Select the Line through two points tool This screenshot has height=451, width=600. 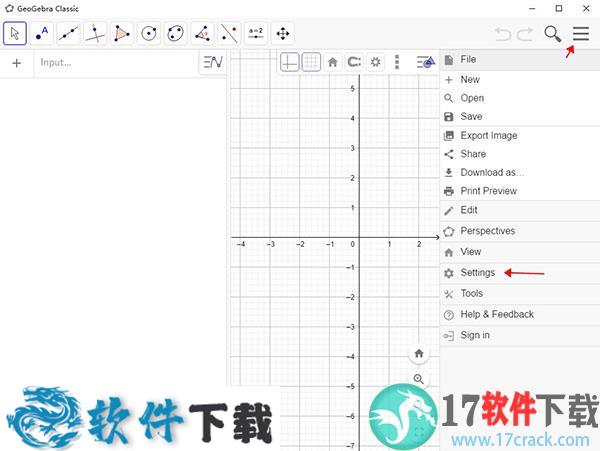(68, 34)
